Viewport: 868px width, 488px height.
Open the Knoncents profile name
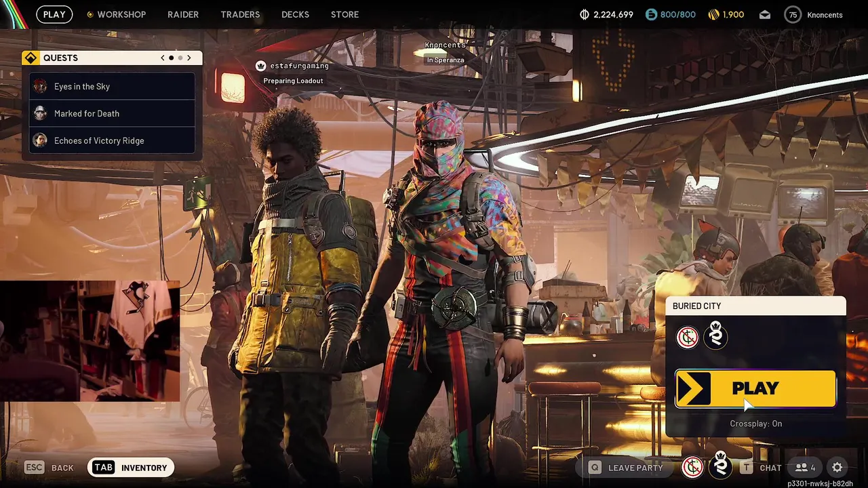825,15
